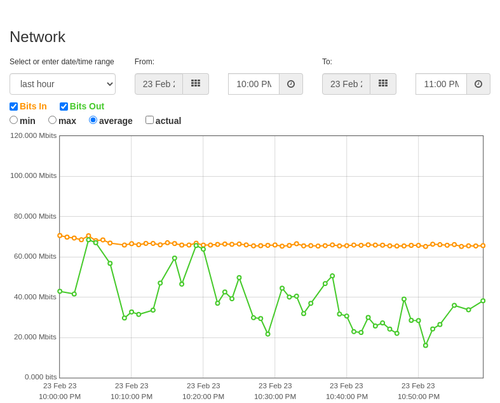500x403 pixels.
Task: Click the To time field showing 11:00 PM
Action: [441, 84]
